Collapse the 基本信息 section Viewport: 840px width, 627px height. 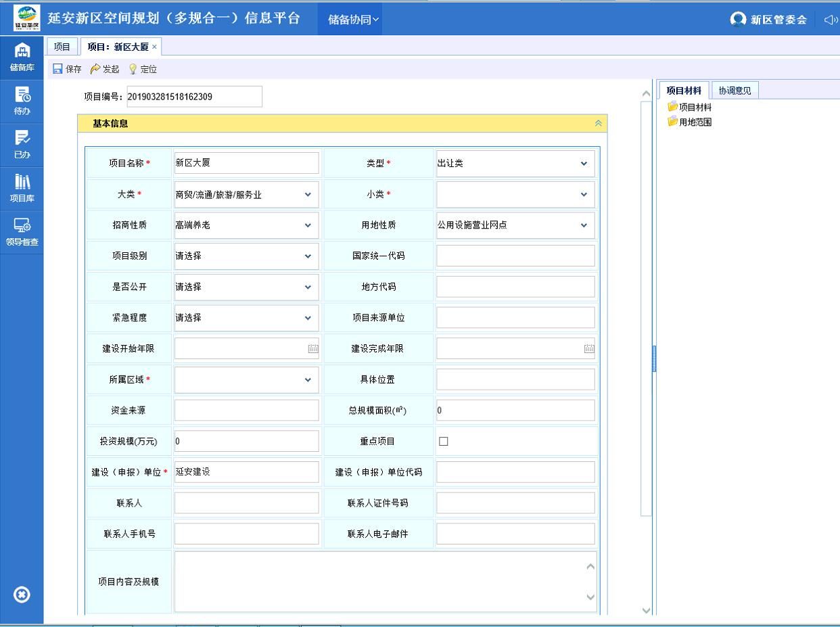click(598, 123)
